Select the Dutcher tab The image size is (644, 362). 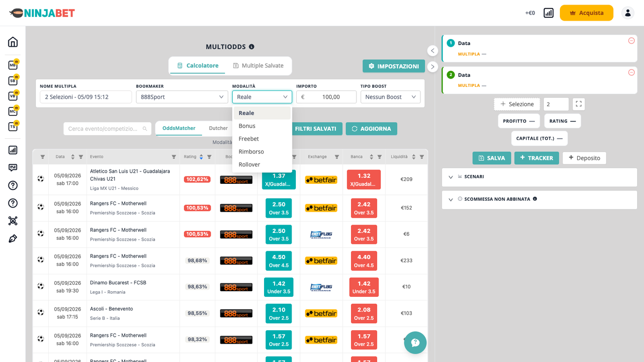click(x=218, y=128)
